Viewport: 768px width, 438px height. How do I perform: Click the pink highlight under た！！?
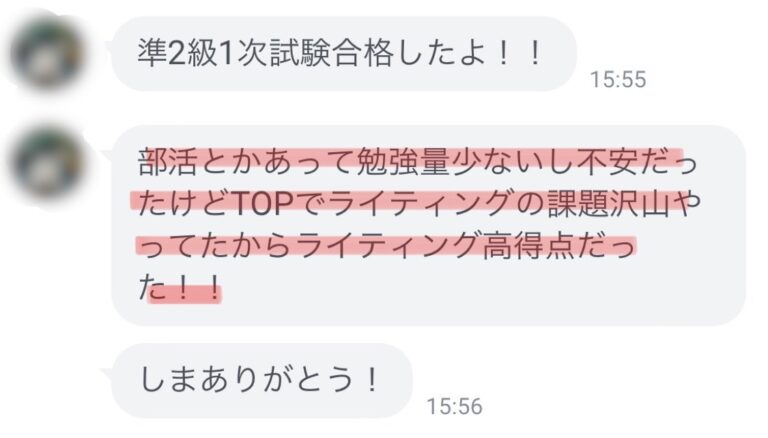point(184,295)
